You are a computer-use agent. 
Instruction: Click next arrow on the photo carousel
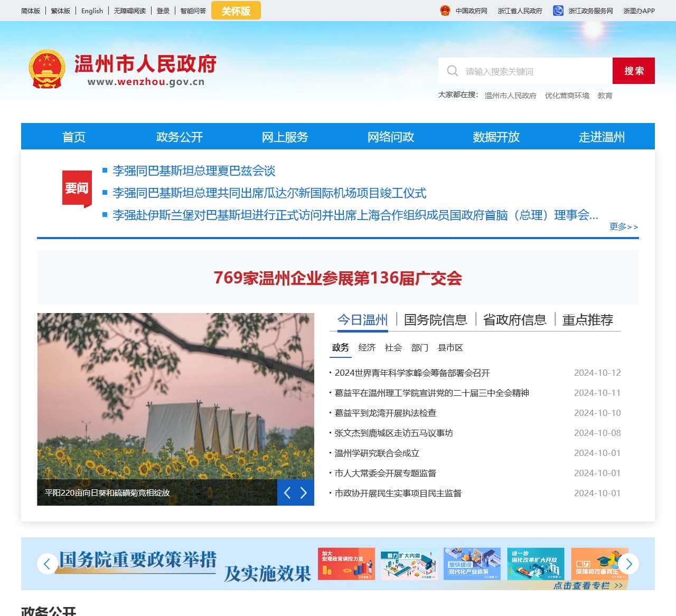[x=304, y=492]
